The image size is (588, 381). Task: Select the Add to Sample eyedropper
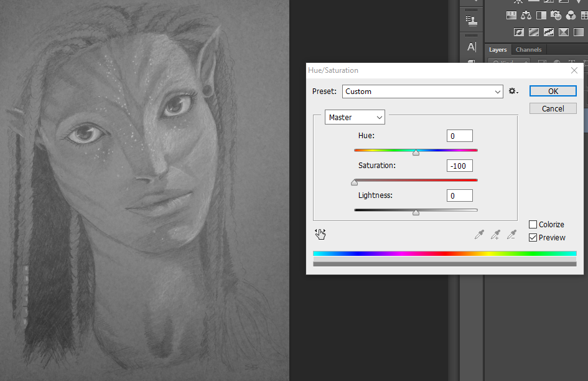pos(495,235)
